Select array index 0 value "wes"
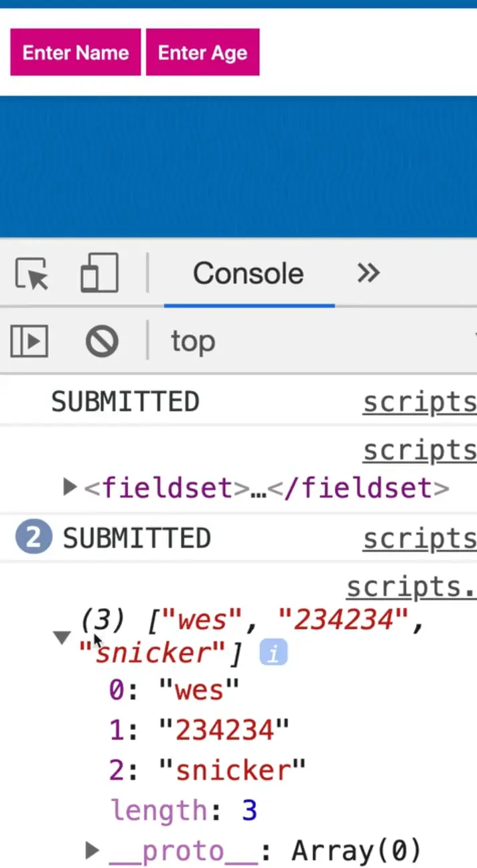 [198, 688]
